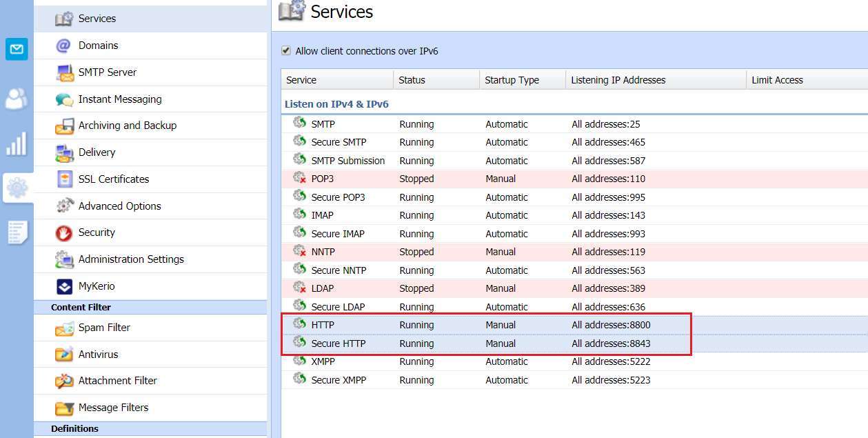Click the Spam Filter icon

(x=64, y=328)
